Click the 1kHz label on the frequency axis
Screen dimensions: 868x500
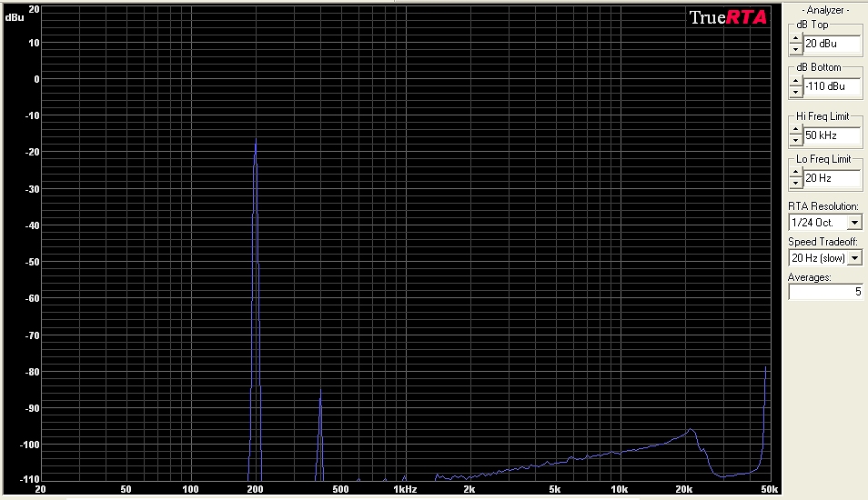tap(405, 489)
